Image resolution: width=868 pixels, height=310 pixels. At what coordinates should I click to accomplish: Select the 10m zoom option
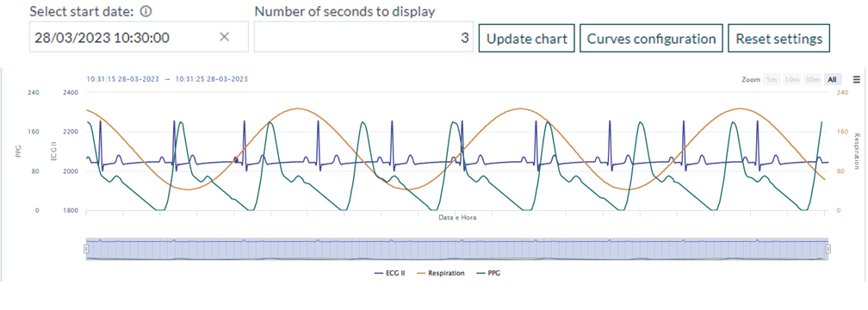[792, 80]
